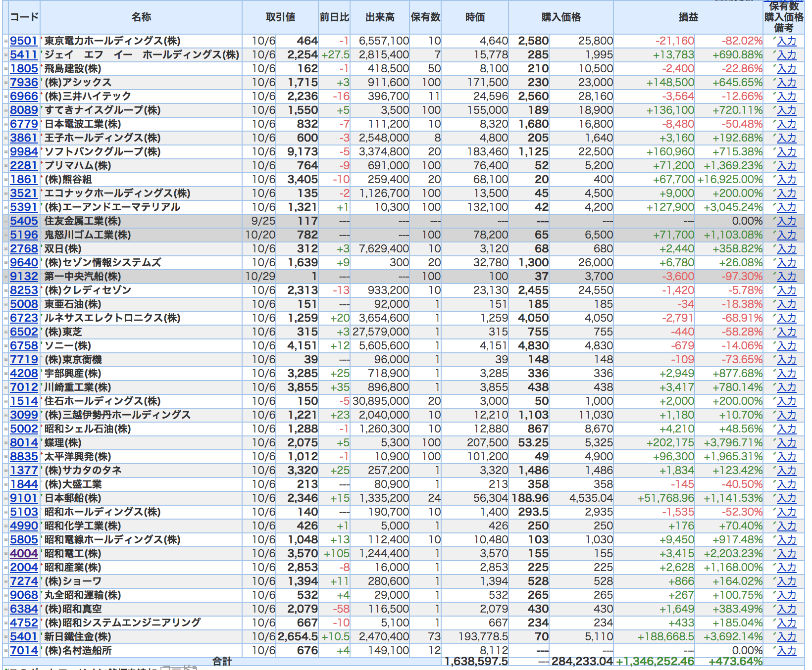Click the total profit +1,346,252.46
Viewport: 812px width, 670px height.
(655, 662)
